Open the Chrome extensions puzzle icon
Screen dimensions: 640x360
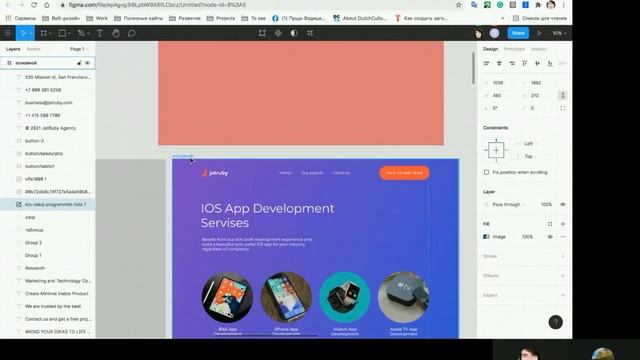538,5
